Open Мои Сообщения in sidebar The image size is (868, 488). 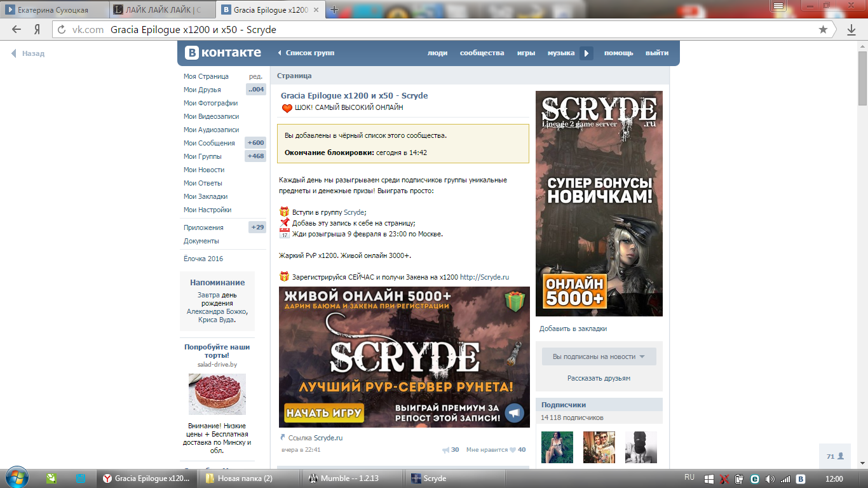point(209,143)
